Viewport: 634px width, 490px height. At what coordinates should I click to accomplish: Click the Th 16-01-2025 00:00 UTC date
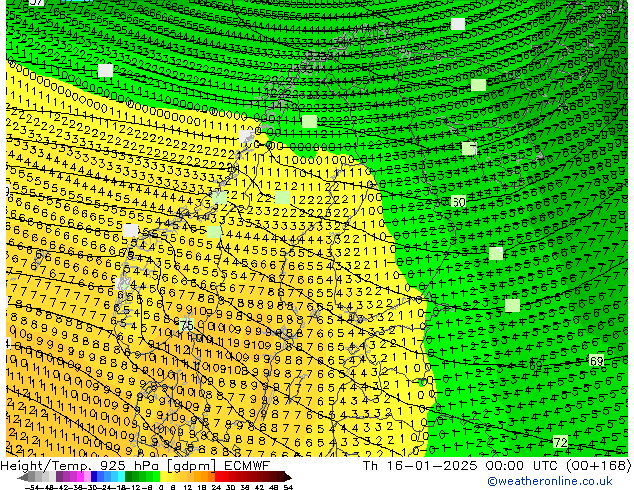click(461, 465)
